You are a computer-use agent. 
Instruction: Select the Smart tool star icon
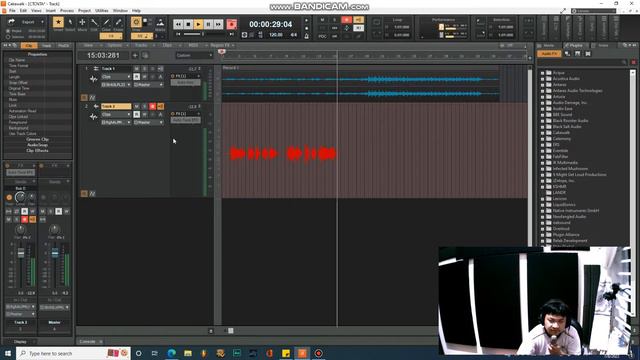(x=58, y=22)
